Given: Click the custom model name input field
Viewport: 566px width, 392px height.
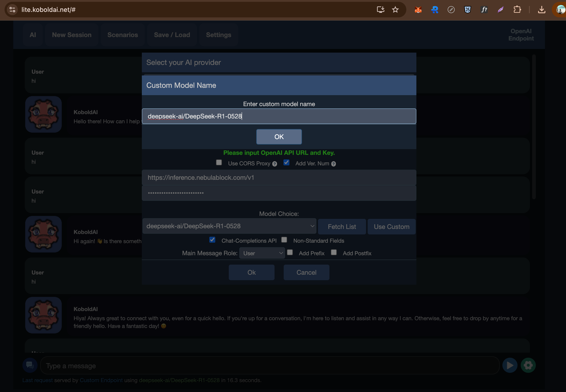Looking at the screenshot, I should point(279,116).
